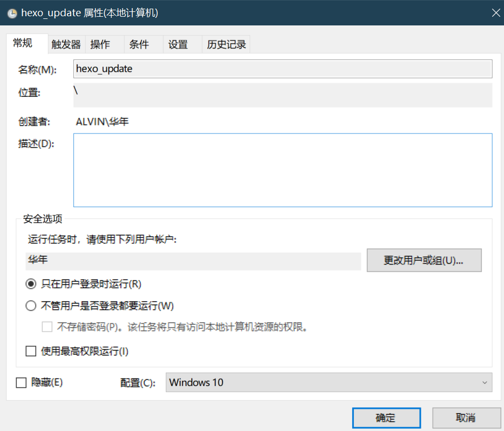Viewport: 504px width, 431px height.
Task: Click the window title hexo_update 属性(本地计算机)
Action: (90, 13)
